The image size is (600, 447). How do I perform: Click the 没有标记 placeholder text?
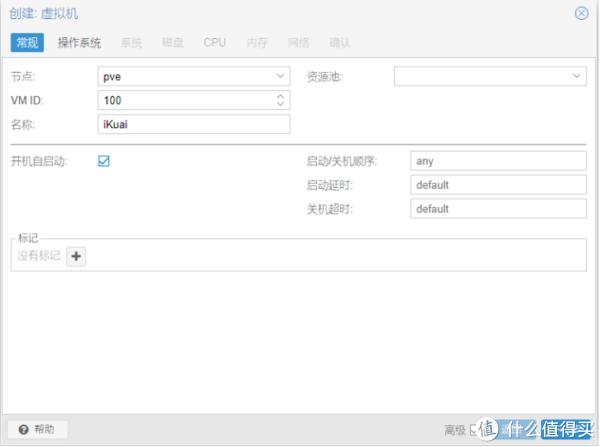[x=39, y=256]
